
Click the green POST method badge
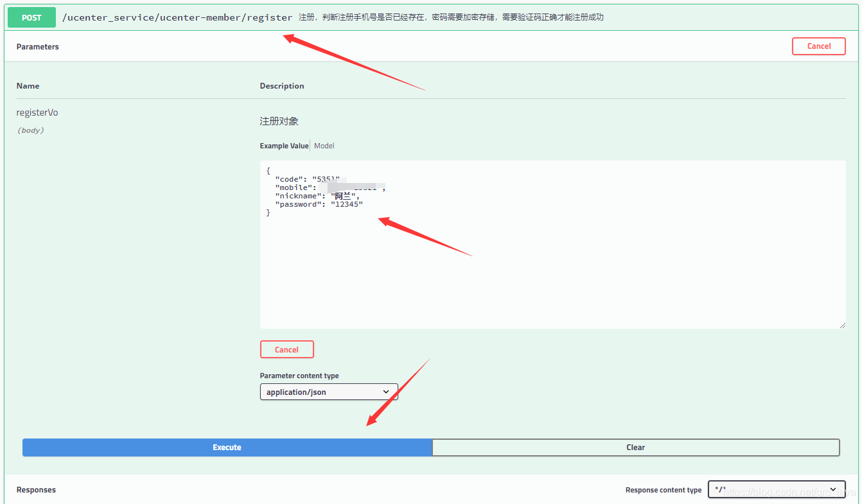tap(31, 17)
